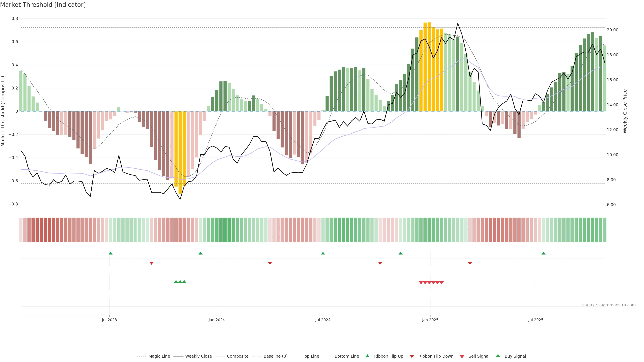This screenshot has height=362, width=644.
Task: Click the Jan 2024 x-axis label
Action: tap(217, 320)
